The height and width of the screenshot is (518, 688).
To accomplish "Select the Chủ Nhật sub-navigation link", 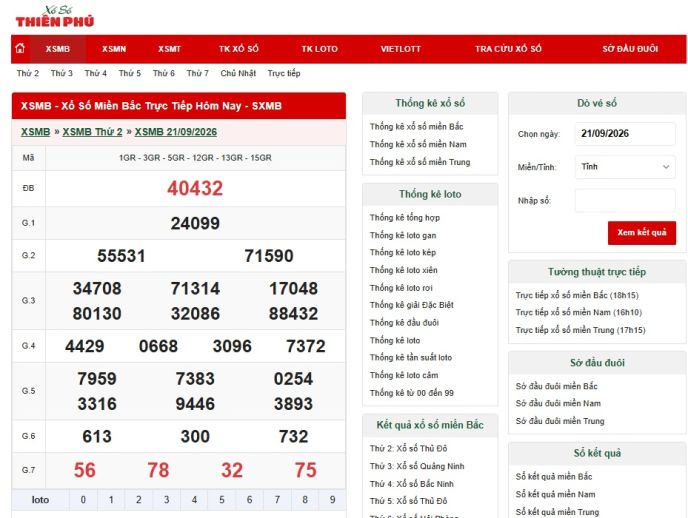I will click(x=238, y=73).
